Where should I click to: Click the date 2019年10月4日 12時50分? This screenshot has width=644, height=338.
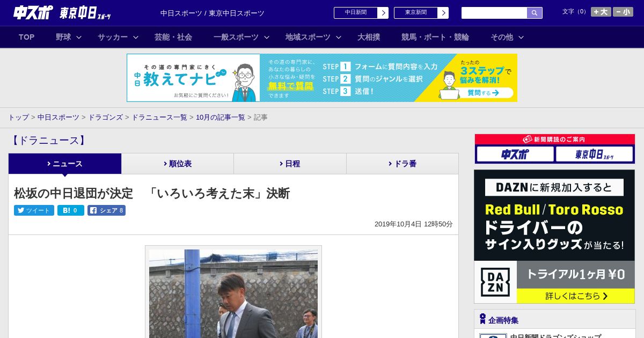pos(414,224)
